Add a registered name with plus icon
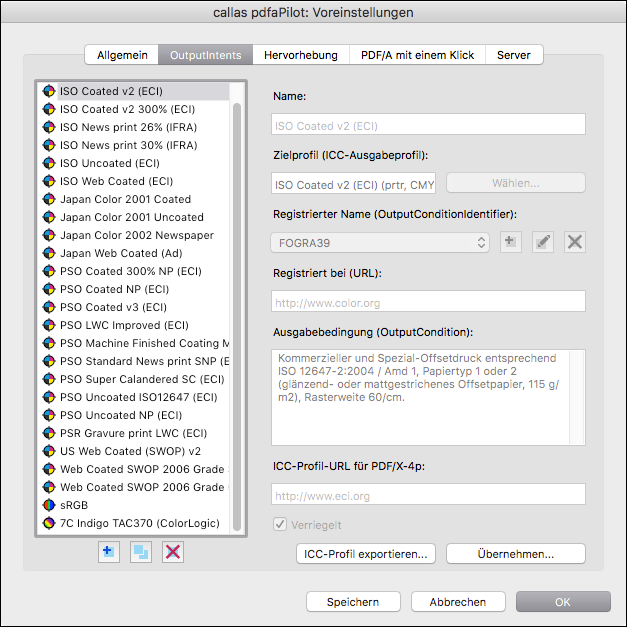The width and height of the screenshot is (627, 627). [511, 242]
